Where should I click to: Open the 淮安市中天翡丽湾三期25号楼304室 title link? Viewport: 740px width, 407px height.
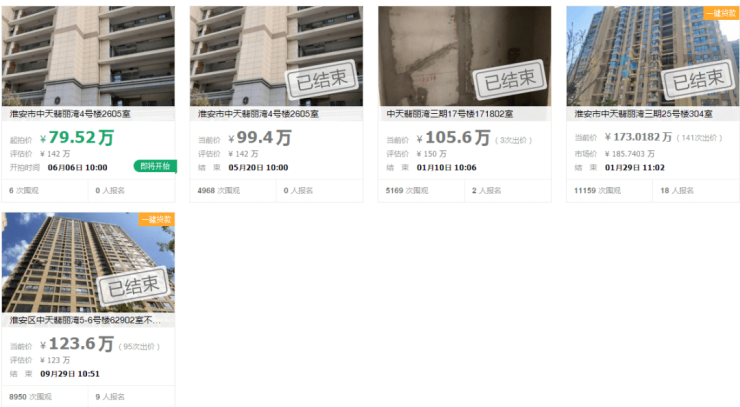coord(643,114)
